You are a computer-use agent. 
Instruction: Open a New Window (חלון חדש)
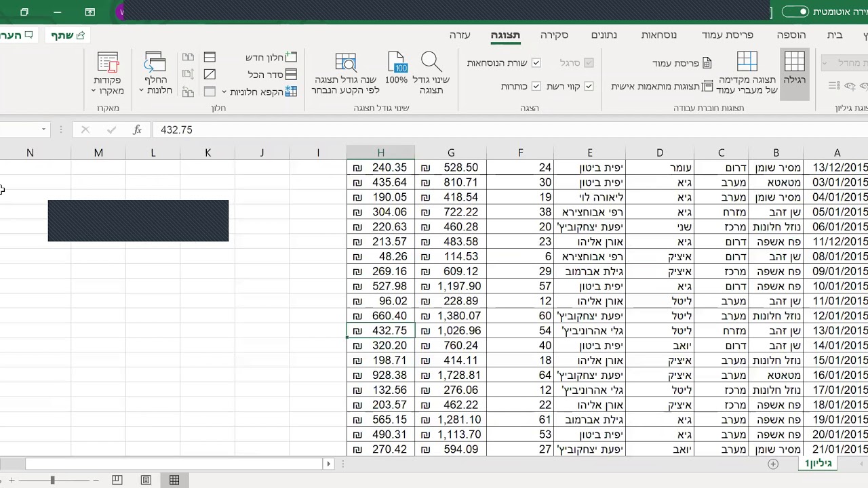coord(271,58)
